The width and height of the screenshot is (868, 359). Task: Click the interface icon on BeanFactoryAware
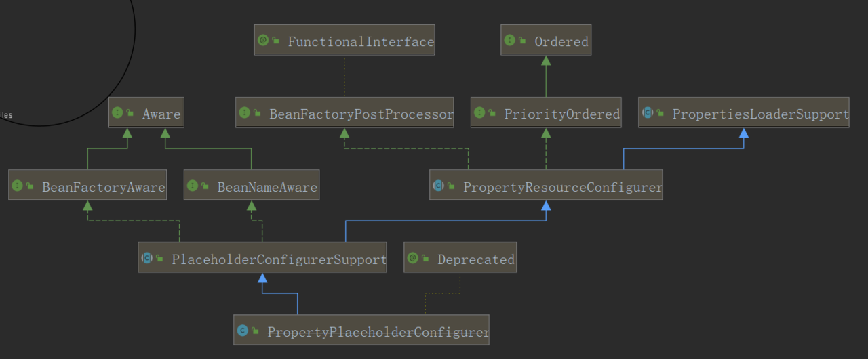click(17, 185)
